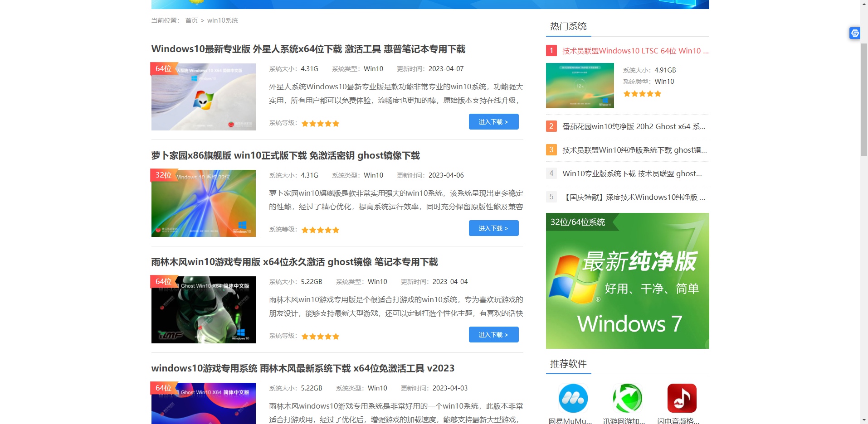Click 进入下载 for the 萝卜家园 x86 entry

(493, 228)
